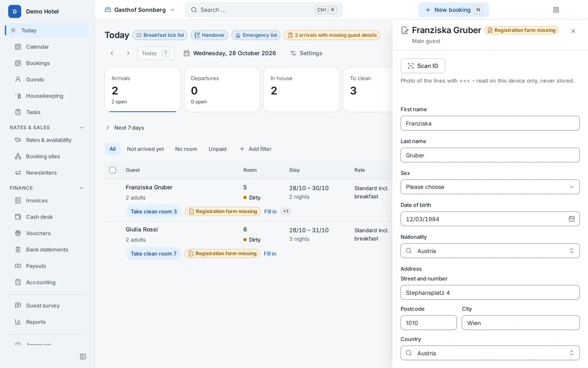588x368 pixels.
Task: Open Cash desk in sidebar
Action: pyautogui.click(x=47, y=217)
